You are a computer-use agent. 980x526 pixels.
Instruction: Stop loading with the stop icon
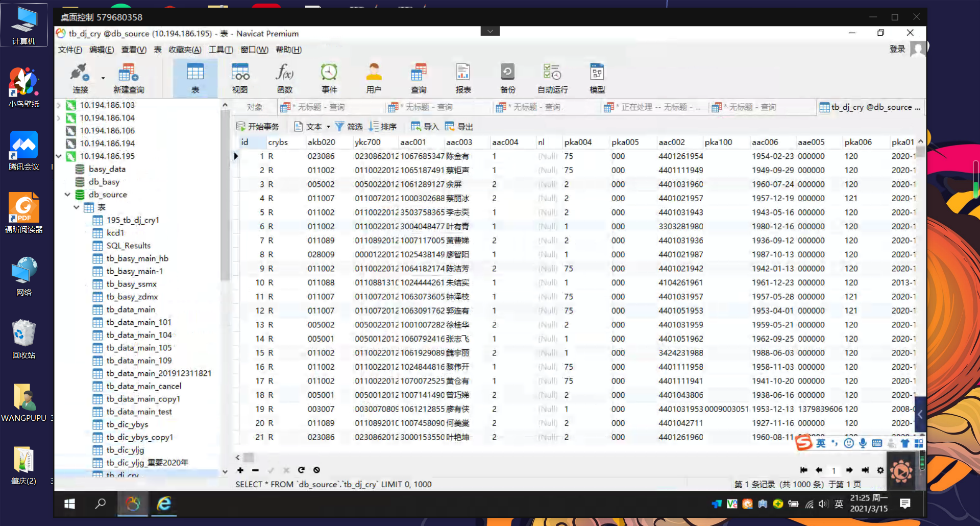pos(316,470)
